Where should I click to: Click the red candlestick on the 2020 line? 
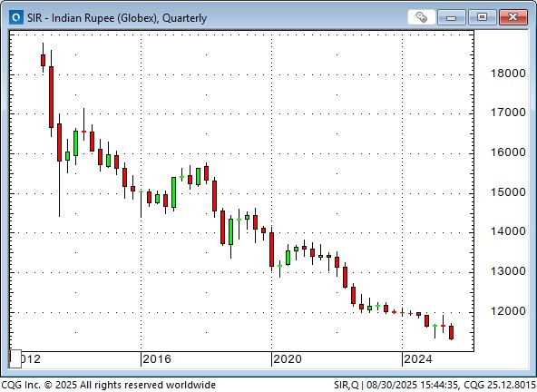(x=271, y=250)
